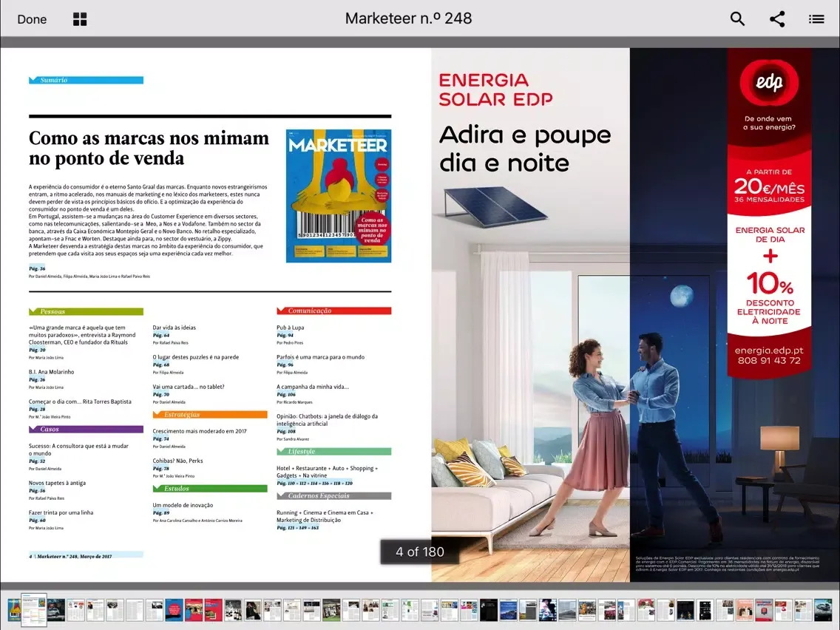Select the green "Estudos" section header
This screenshot has width=840, height=630.
tap(210, 489)
